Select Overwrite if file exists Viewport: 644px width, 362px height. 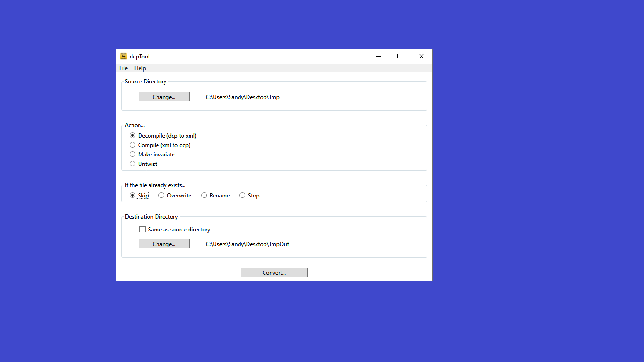(x=175, y=196)
